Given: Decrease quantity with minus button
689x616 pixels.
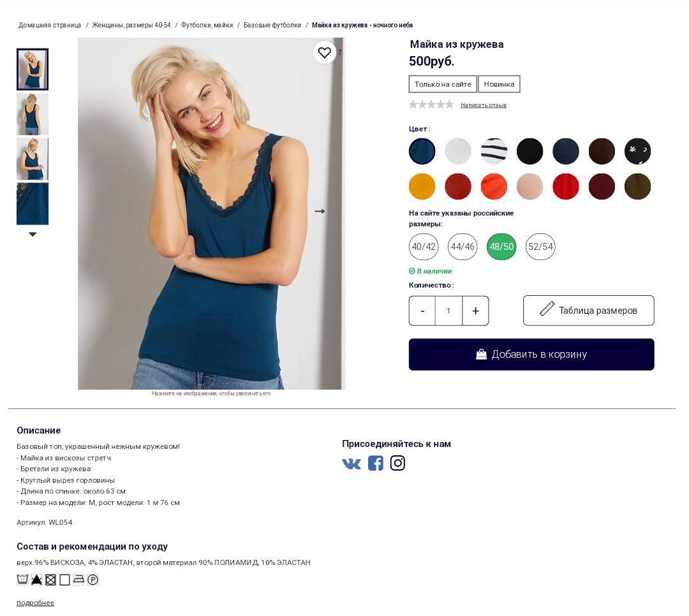Looking at the screenshot, I should coord(422,311).
